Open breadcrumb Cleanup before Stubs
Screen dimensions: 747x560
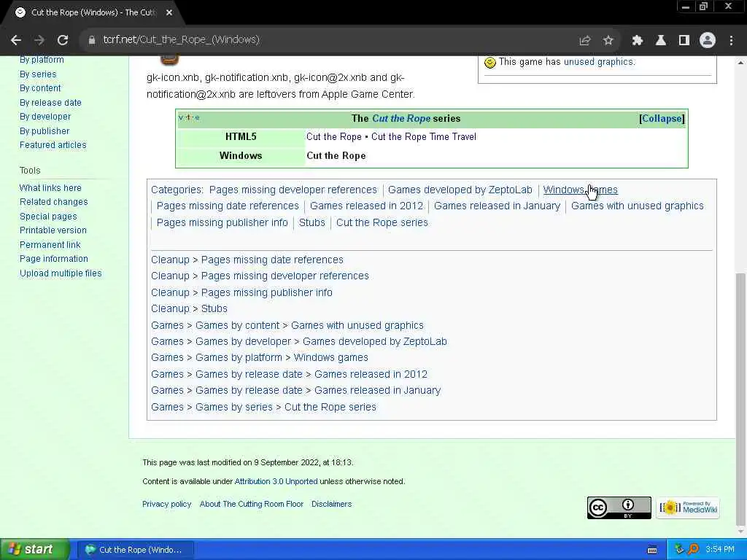(170, 308)
